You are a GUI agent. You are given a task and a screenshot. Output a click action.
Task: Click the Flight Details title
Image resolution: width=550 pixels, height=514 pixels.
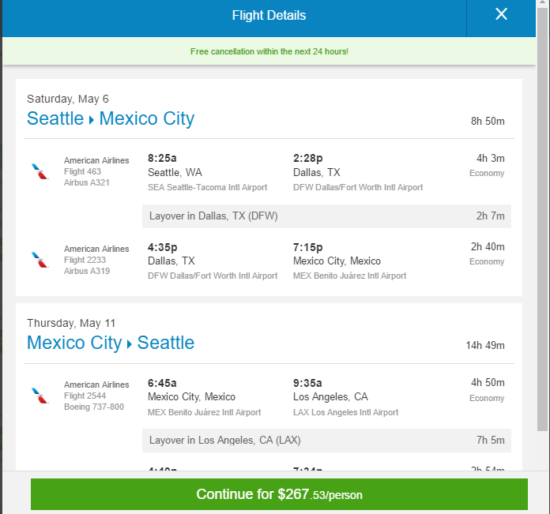click(269, 15)
